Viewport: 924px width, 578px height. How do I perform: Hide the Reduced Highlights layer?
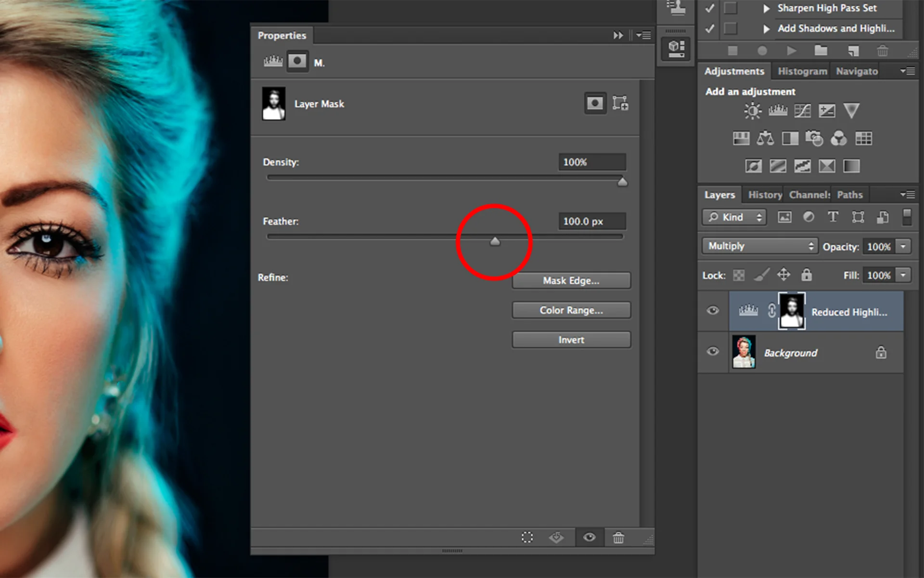(x=713, y=311)
